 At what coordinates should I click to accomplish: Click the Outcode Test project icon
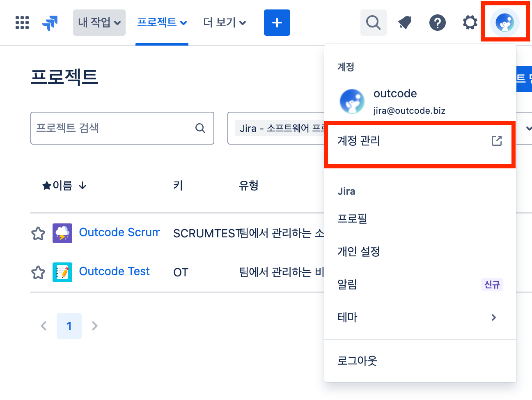62,272
